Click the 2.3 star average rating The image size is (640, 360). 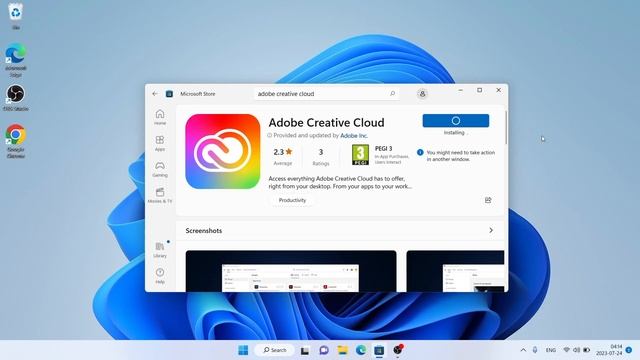click(283, 156)
